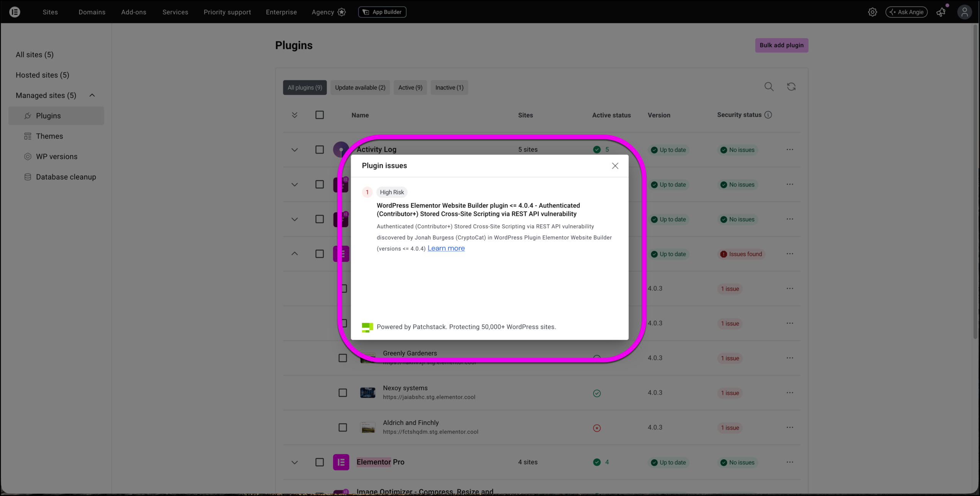Open more options for Greenly Gardeners row
The image size is (980, 496).
tap(790, 358)
